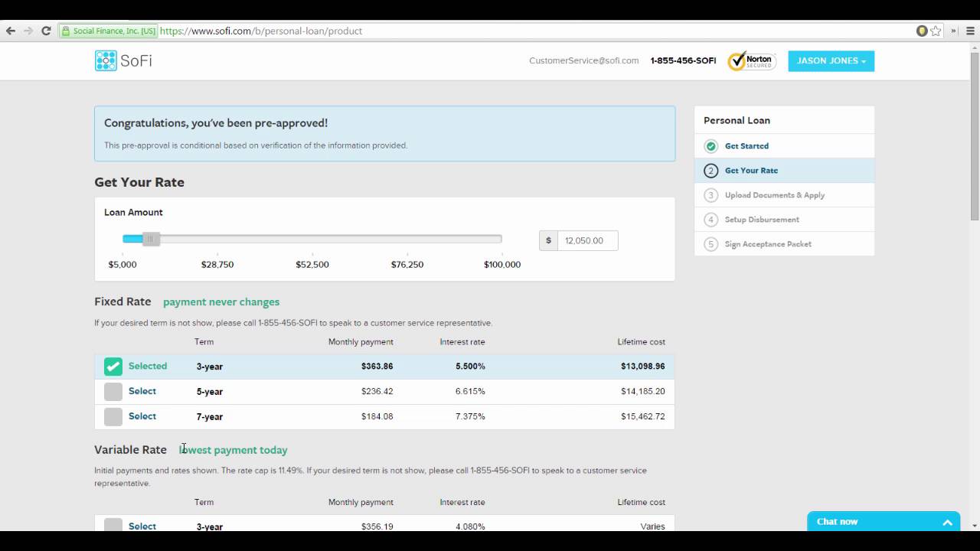The width and height of the screenshot is (980, 551).
Task: Click the Norton Secured badge
Action: (752, 60)
